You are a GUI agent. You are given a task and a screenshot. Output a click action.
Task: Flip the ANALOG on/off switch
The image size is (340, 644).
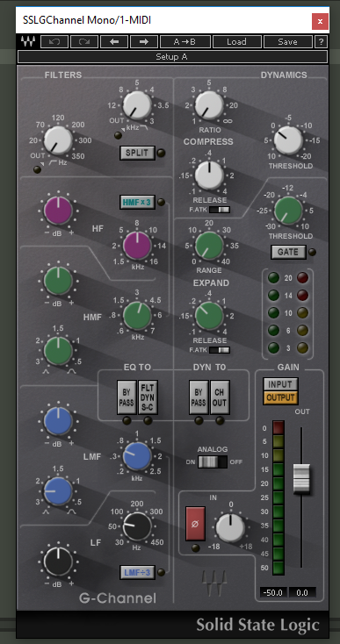pos(212,462)
